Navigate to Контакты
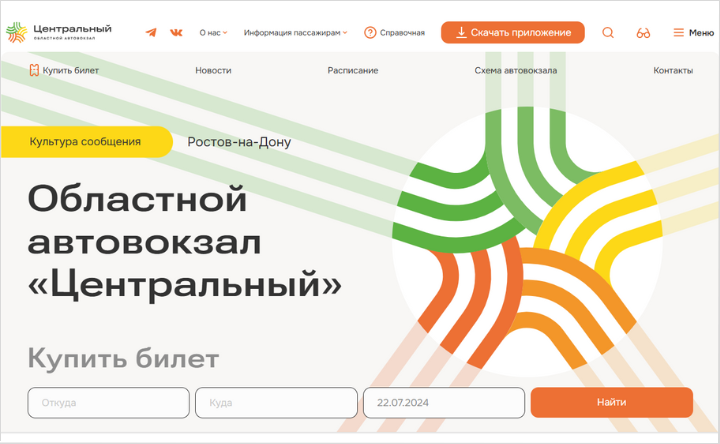720x444 pixels. (672, 71)
